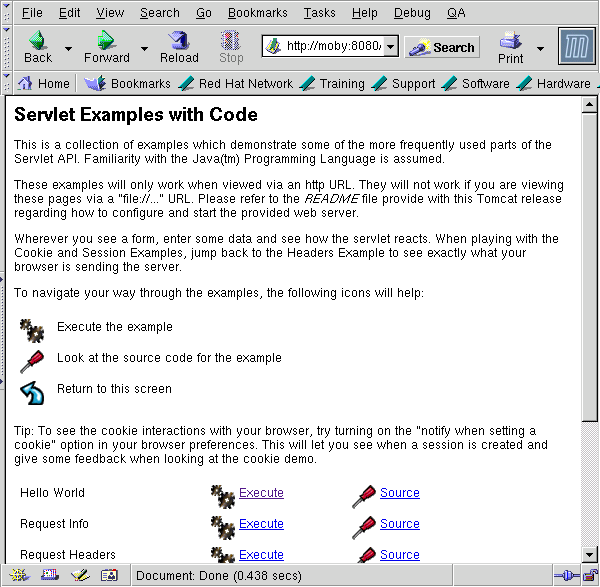This screenshot has height=587, width=600.
Task: Open Composer from the status bar
Action: [80, 575]
